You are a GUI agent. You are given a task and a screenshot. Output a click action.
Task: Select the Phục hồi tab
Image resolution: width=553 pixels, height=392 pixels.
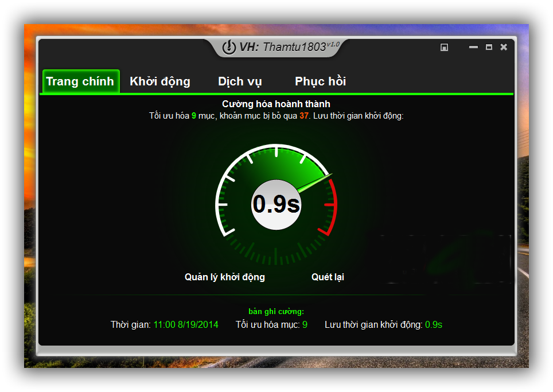coord(320,81)
